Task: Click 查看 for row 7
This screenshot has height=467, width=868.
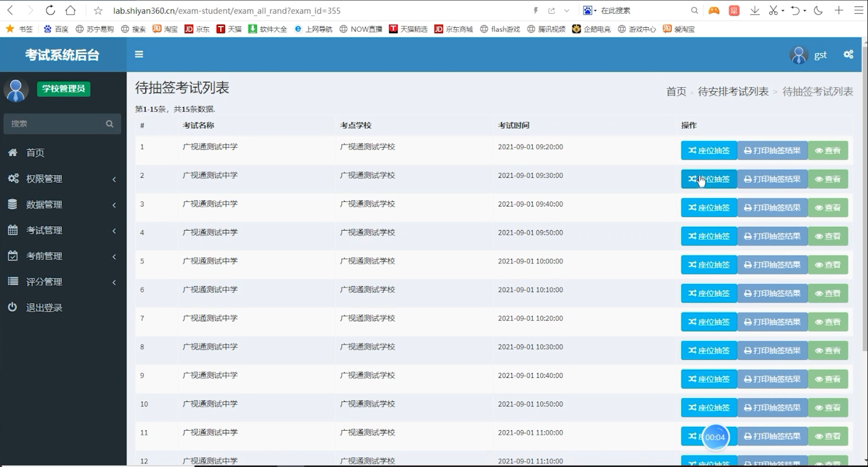Action: pyautogui.click(x=828, y=322)
